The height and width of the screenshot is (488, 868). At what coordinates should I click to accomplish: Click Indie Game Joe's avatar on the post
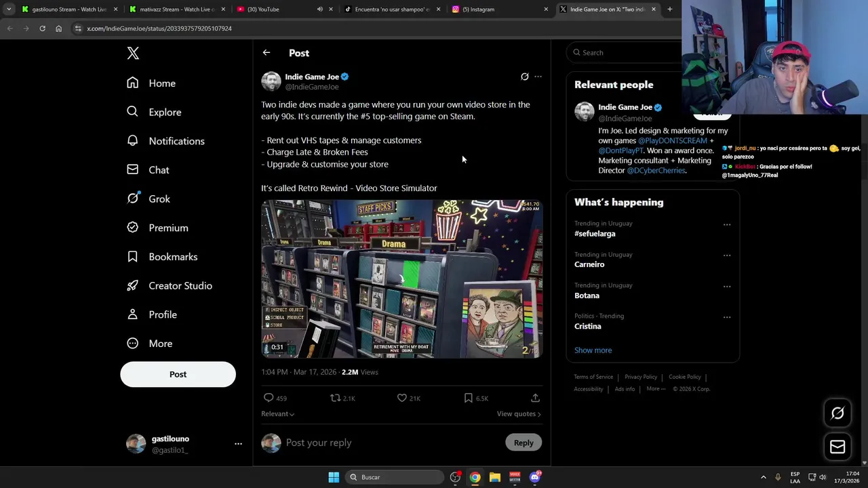click(x=271, y=81)
